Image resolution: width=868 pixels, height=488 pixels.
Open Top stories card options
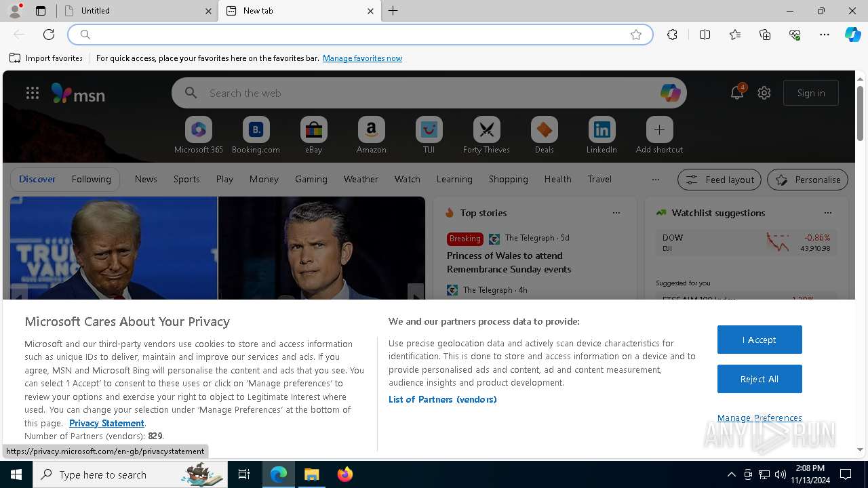(x=616, y=213)
